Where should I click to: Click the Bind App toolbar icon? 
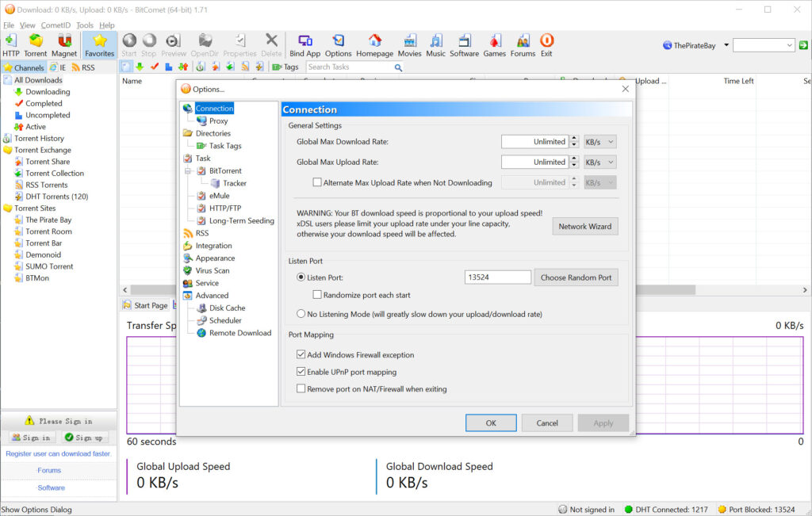304,44
